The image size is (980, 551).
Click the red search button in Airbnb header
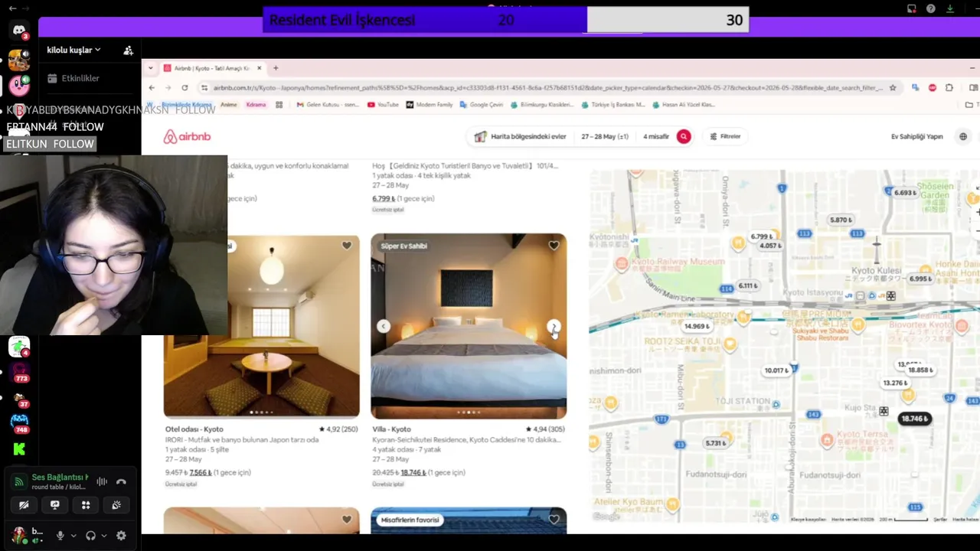pos(684,136)
